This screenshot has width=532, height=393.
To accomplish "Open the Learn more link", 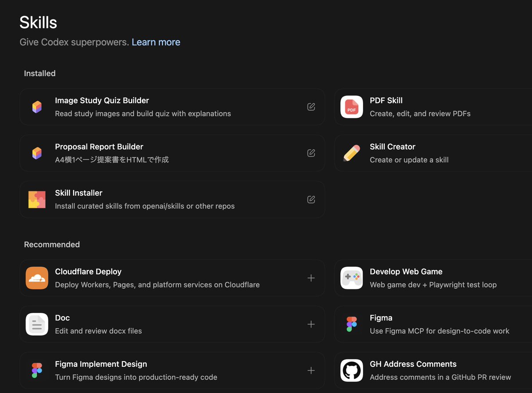I will tap(156, 42).
